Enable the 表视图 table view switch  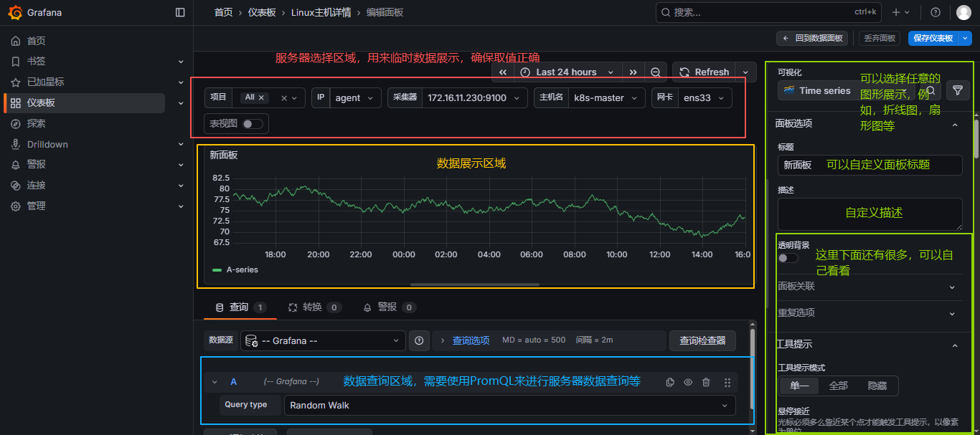click(253, 124)
